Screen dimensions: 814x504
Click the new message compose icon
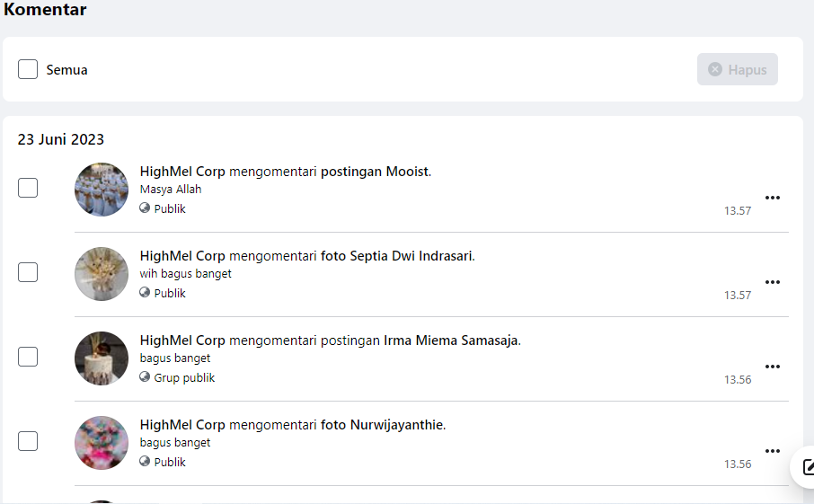[x=807, y=466]
